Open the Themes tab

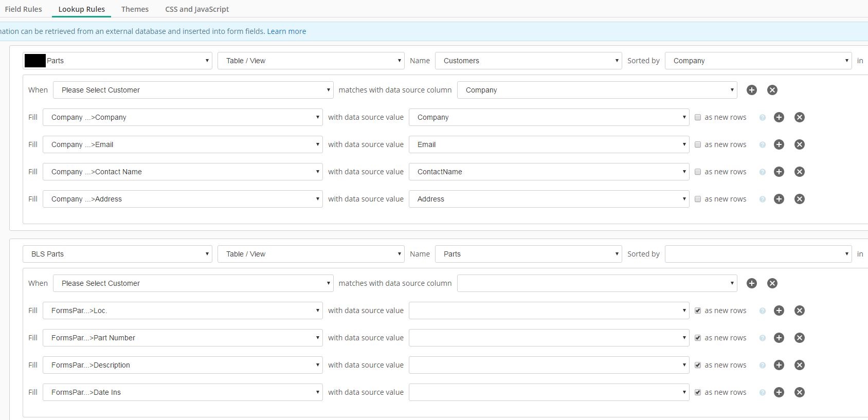coord(135,9)
